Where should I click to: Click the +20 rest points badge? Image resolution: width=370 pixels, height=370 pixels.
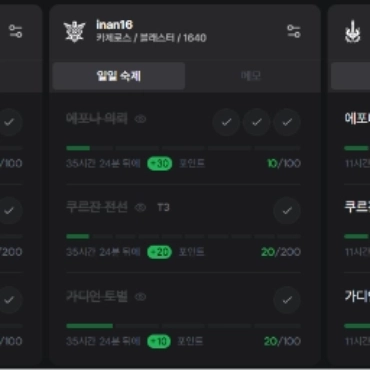click(x=160, y=252)
